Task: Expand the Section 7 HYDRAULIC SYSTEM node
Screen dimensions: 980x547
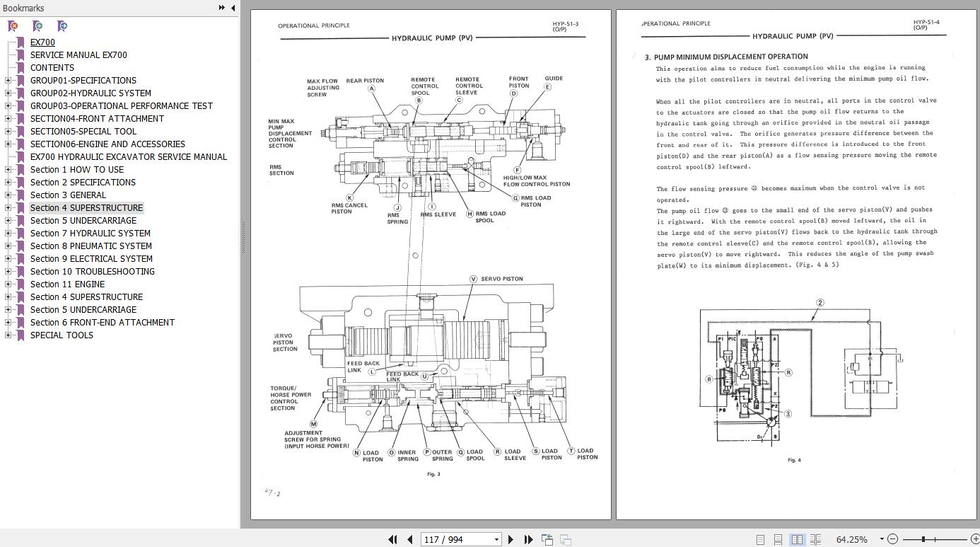Action: click(x=8, y=234)
